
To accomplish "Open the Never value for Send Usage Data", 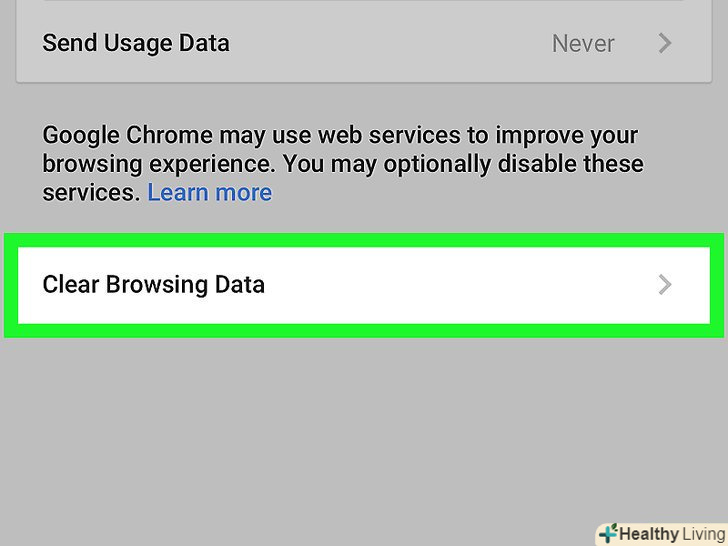I will coord(583,44).
